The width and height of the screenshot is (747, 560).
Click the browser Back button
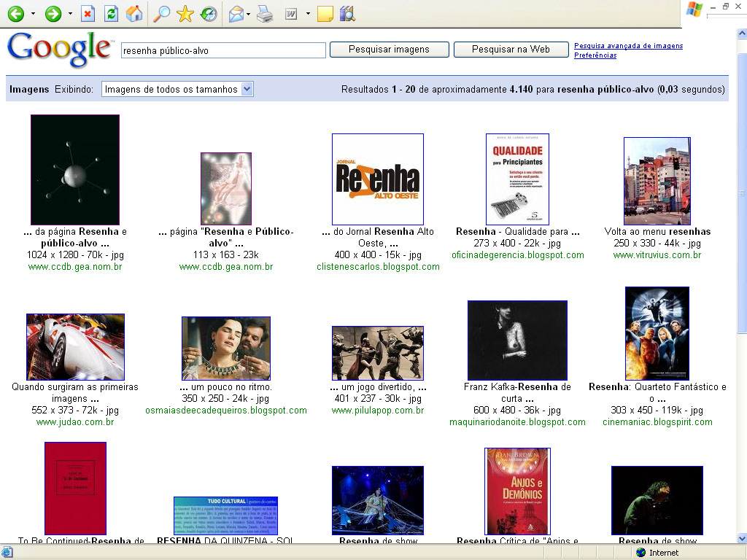15,13
